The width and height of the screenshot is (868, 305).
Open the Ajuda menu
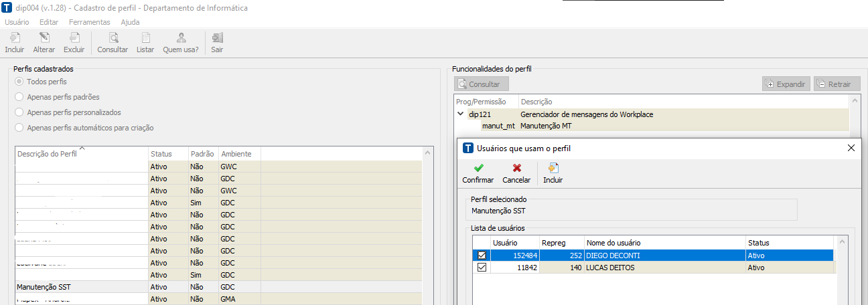130,22
